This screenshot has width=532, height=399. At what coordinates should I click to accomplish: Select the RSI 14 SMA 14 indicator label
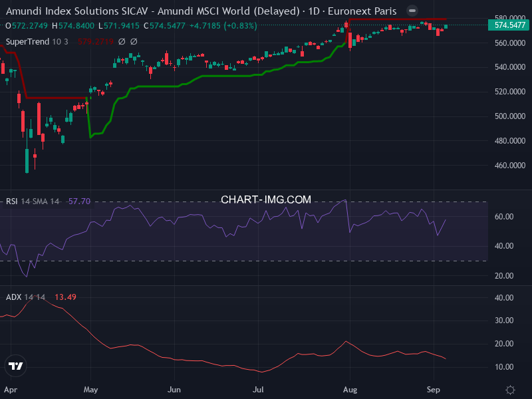tap(33, 201)
